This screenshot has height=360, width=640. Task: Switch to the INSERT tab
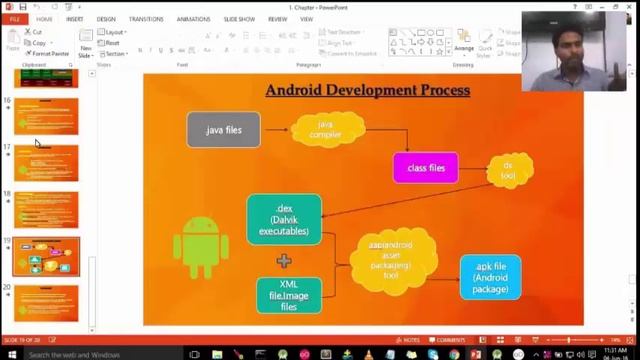click(74, 19)
